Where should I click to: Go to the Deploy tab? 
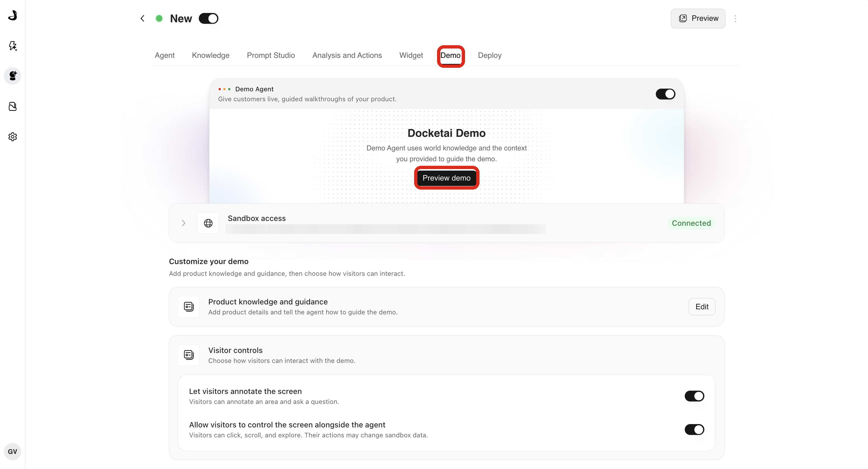(489, 55)
